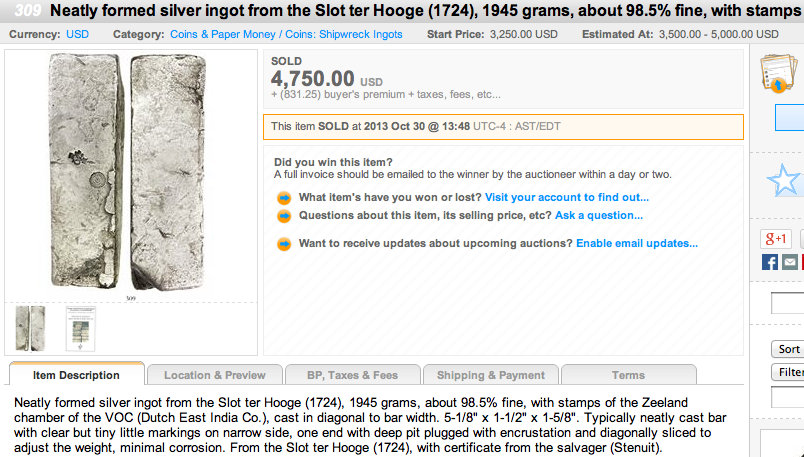This screenshot has height=457, width=804.
Task: Click the USD currency link
Action: click(77, 34)
